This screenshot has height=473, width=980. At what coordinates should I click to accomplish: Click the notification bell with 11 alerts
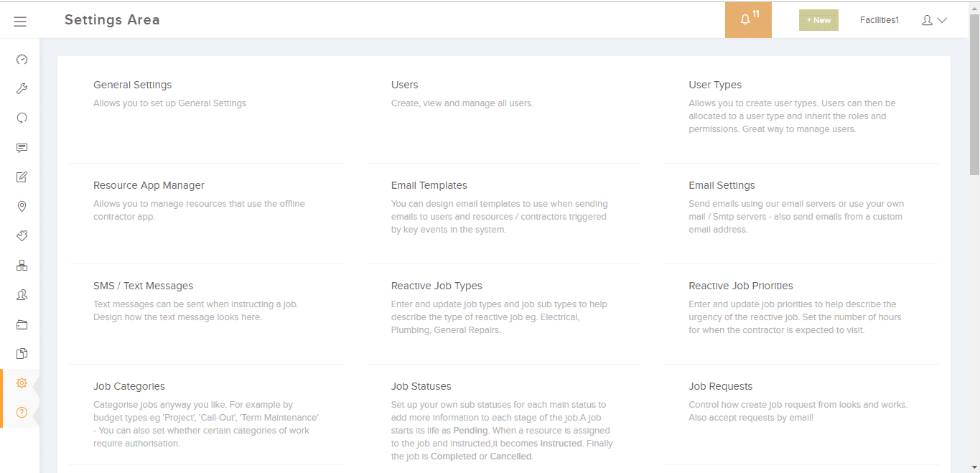[748, 20]
